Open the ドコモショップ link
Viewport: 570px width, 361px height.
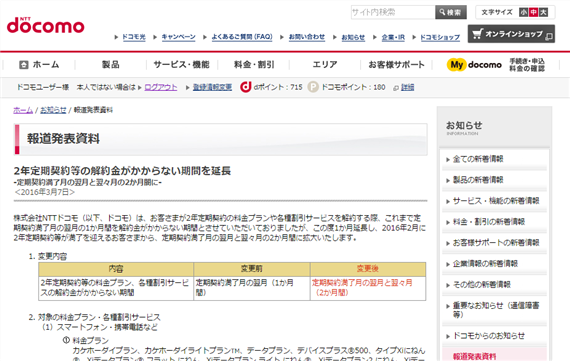click(x=440, y=37)
